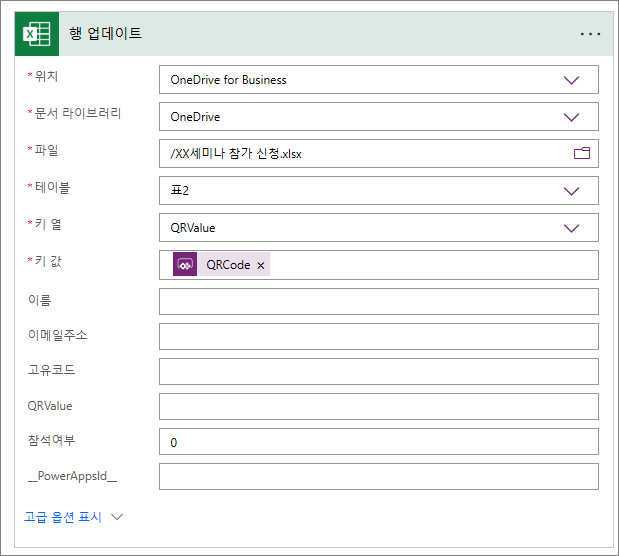The height and width of the screenshot is (556, 619).
Task: Click the __PowerAppsId__ input field
Action: click(x=379, y=477)
